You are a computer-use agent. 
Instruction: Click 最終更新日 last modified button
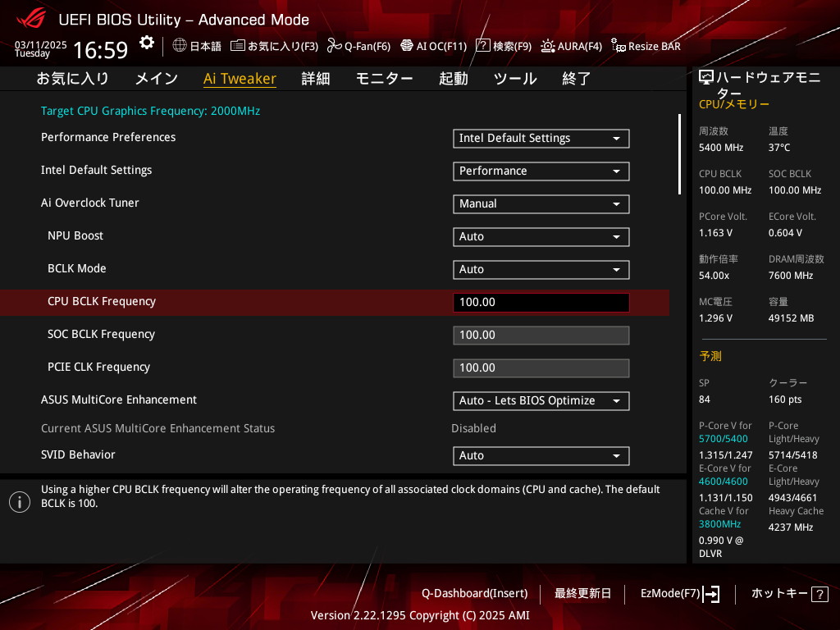click(x=583, y=594)
